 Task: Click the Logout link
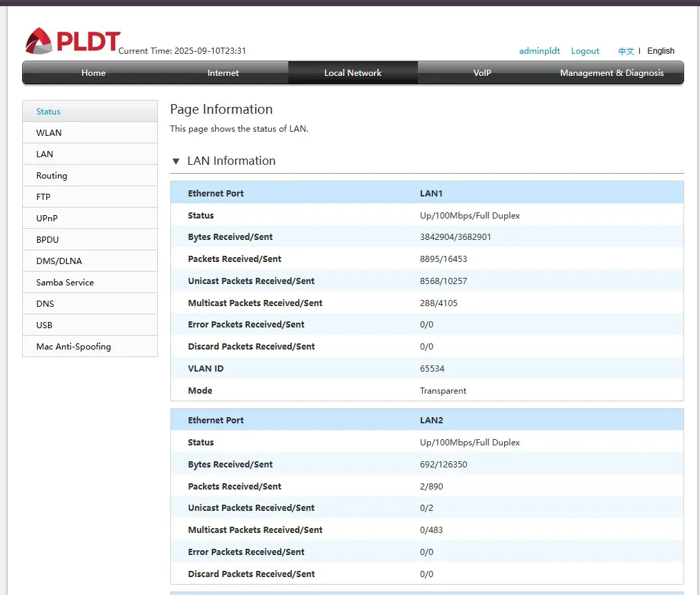(x=585, y=51)
